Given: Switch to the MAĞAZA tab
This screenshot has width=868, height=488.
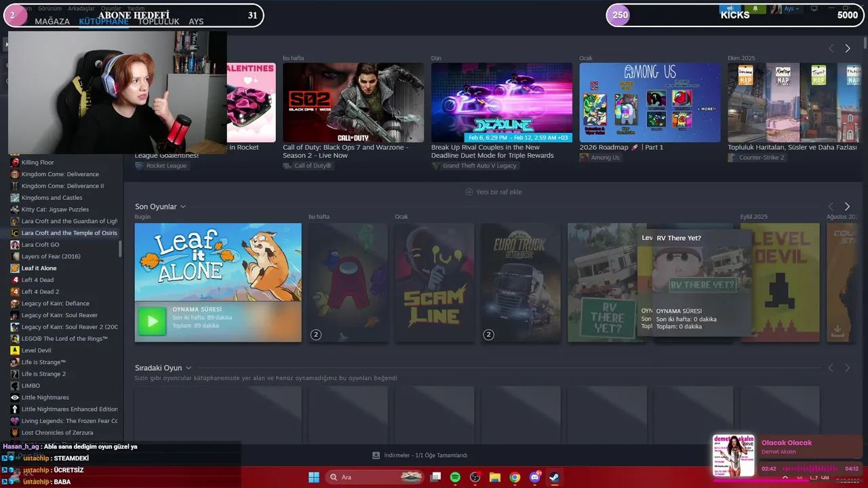Looking at the screenshot, I should (x=52, y=22).
